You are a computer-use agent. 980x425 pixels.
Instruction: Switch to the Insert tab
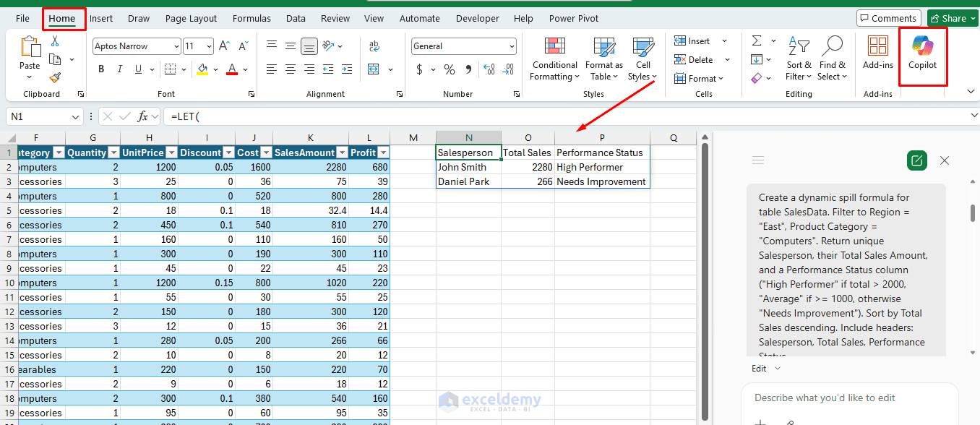(101, 19)
